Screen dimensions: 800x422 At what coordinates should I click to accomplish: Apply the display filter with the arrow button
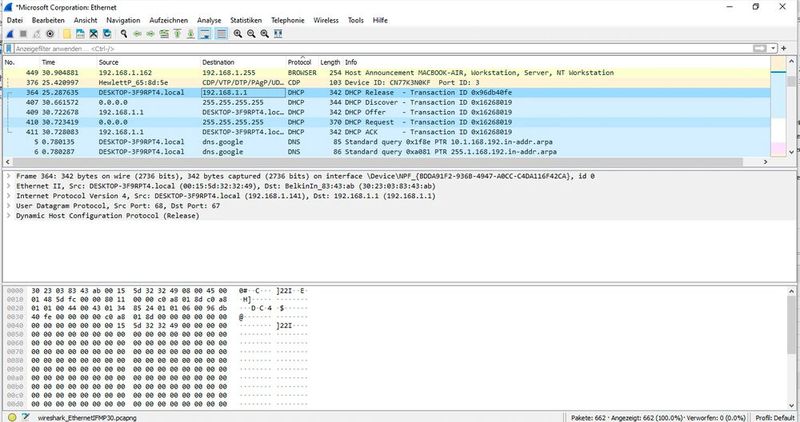pos(760,48)
